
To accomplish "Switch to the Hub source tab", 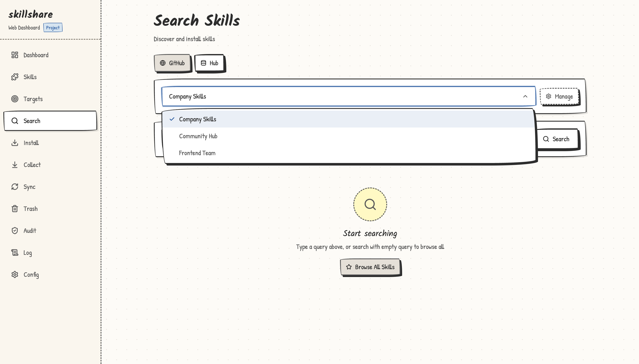I will click(x=209, y=63).
